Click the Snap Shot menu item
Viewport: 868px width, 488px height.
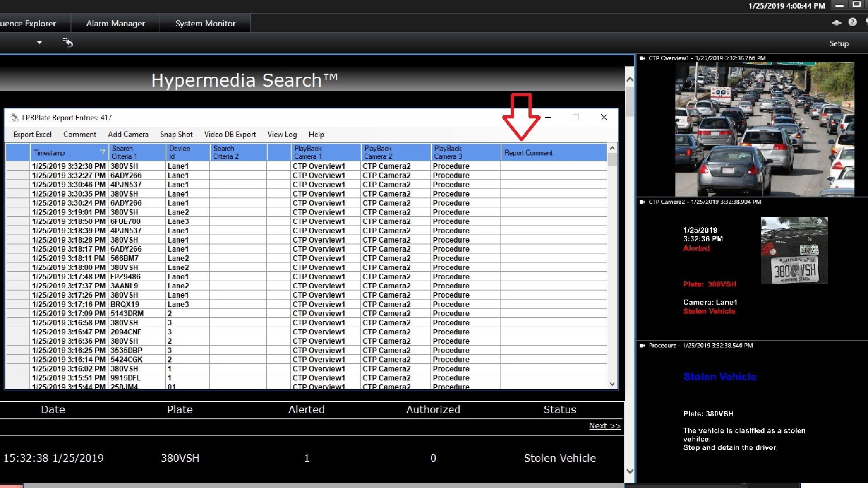(x=176, y=134)
